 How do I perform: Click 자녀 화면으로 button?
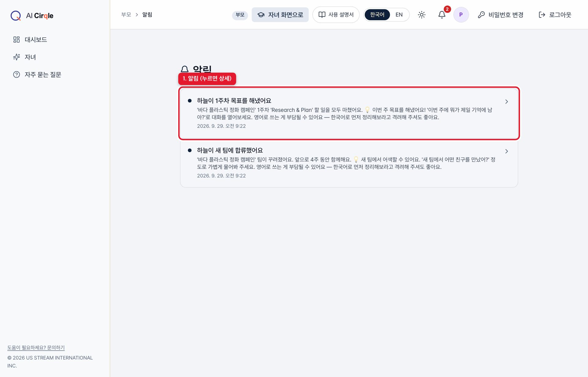point(280,14)
